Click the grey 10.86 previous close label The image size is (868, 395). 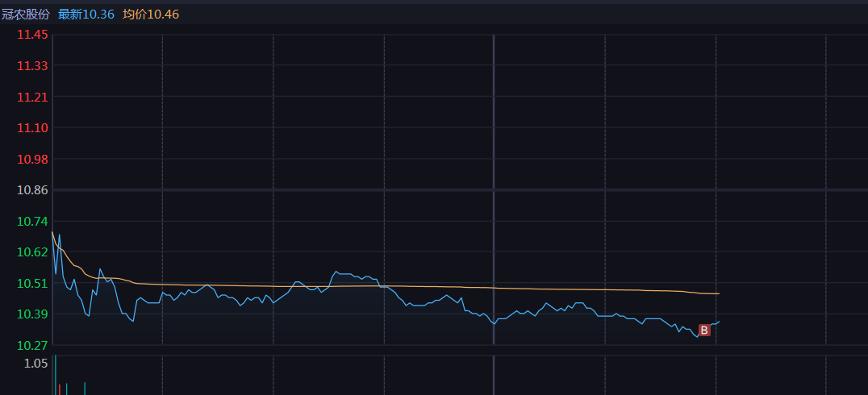pos(32,189)
